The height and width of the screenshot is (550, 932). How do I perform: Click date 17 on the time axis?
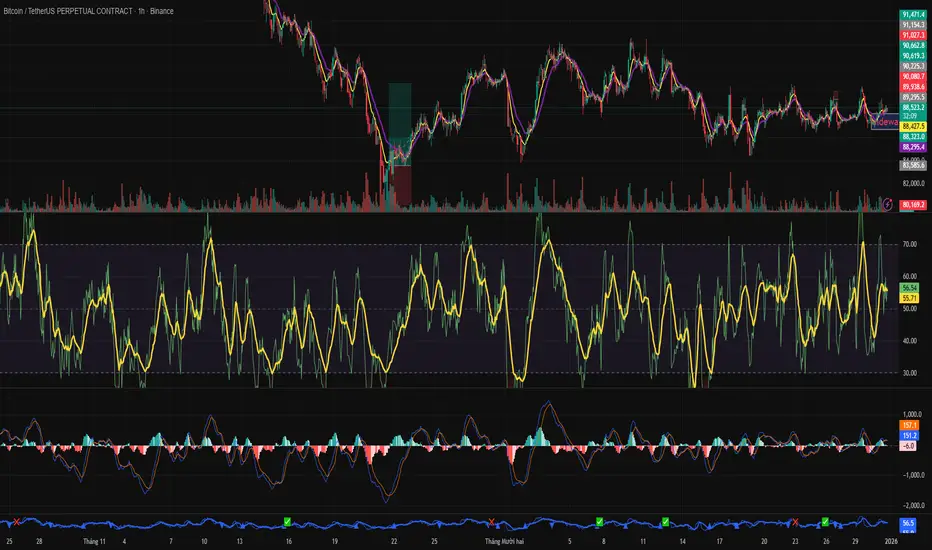pyautogui.click(x=719, y=542)
